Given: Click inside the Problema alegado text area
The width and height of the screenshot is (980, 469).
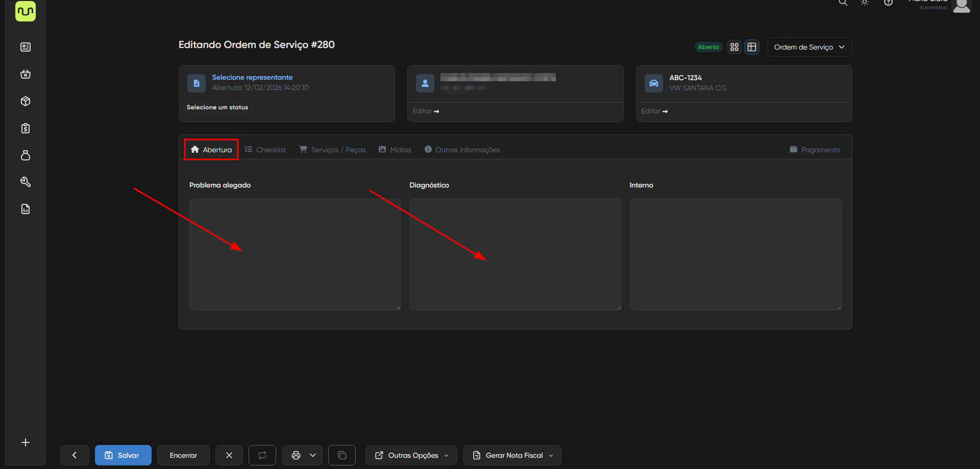Looking at the screenshot, I should pos(295,254).
